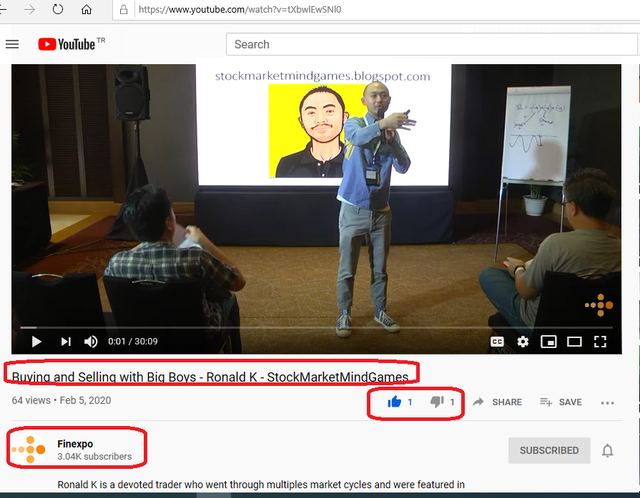
Task: Focus the YouTube Search field
Action: (x=431, y=44)
